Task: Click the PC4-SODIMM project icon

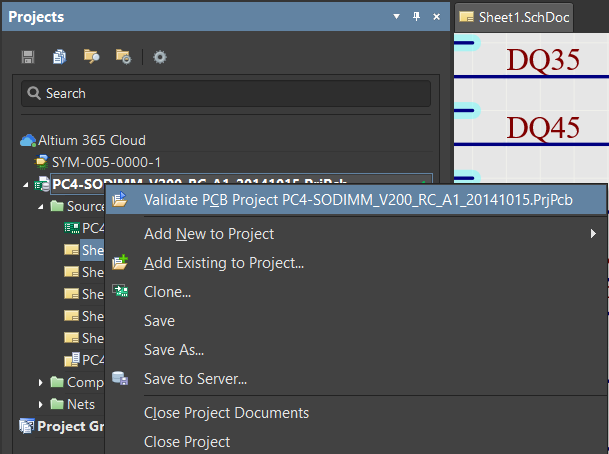Action: (42, 184)
